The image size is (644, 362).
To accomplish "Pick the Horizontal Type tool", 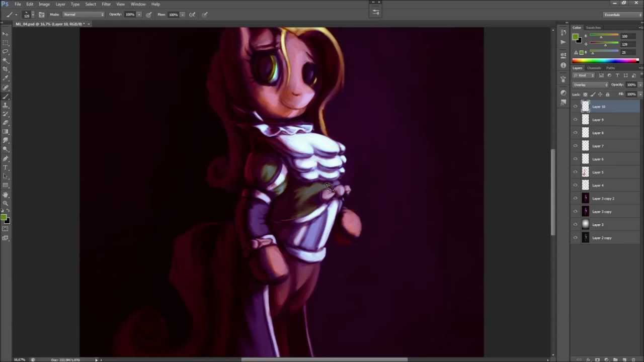I will [x=6, y=167].
